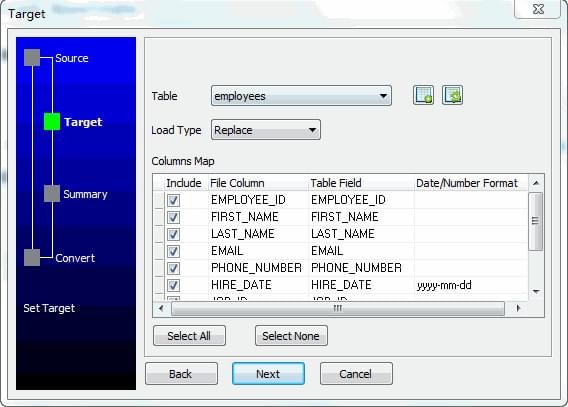Screen dimensions: 568x407
Task: Select the Convert step square
Action: pyautogui.click(x=32, y=257)
